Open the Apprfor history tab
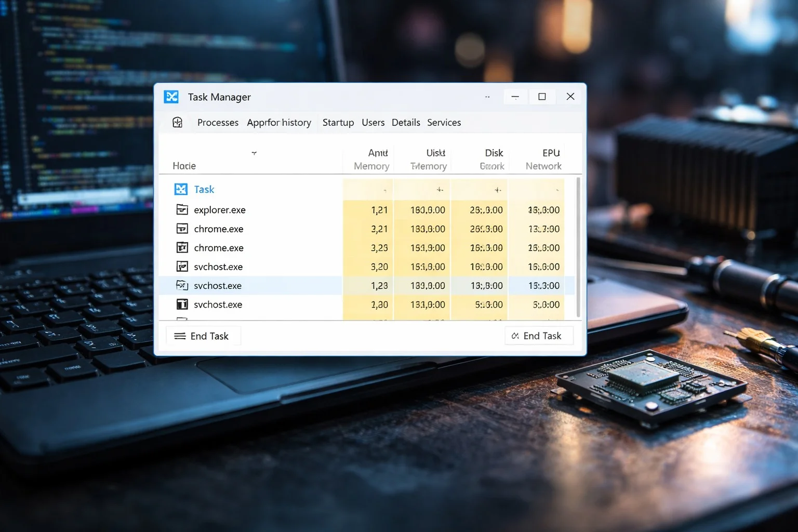This screenshot has height=532, width=798. click(279, 123)
